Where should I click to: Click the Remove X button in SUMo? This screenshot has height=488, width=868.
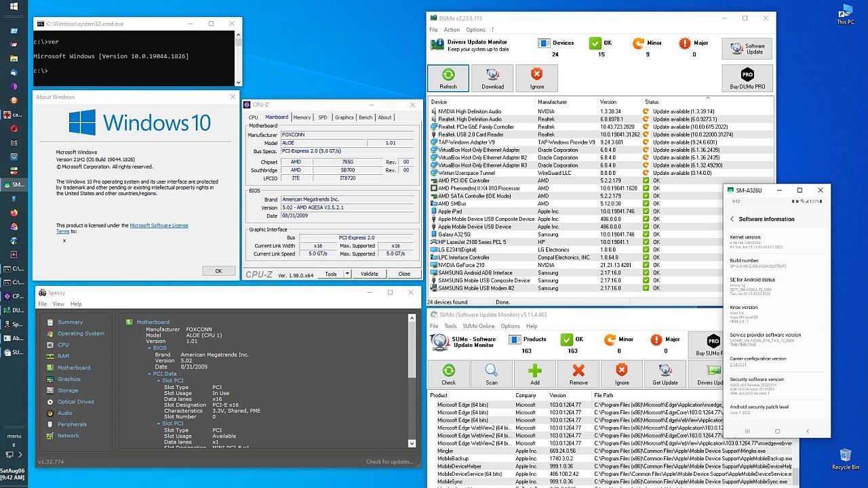tap(578, 374)
